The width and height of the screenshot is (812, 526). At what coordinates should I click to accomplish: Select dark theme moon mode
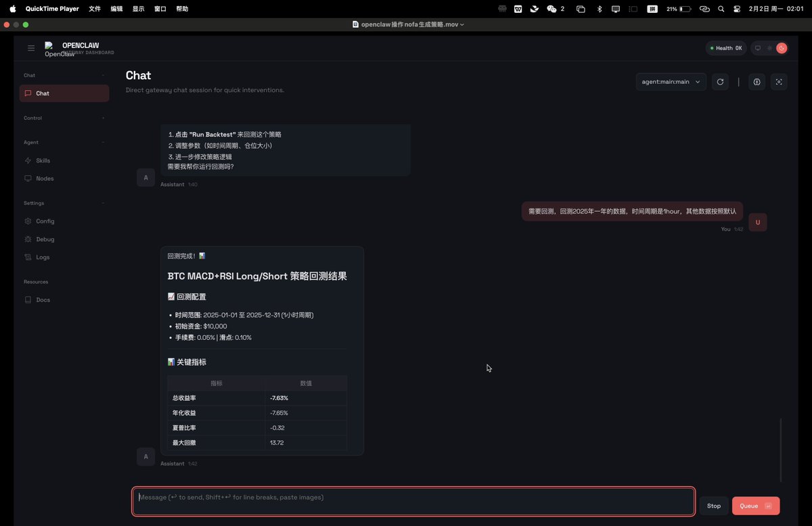tap(782, 48)
